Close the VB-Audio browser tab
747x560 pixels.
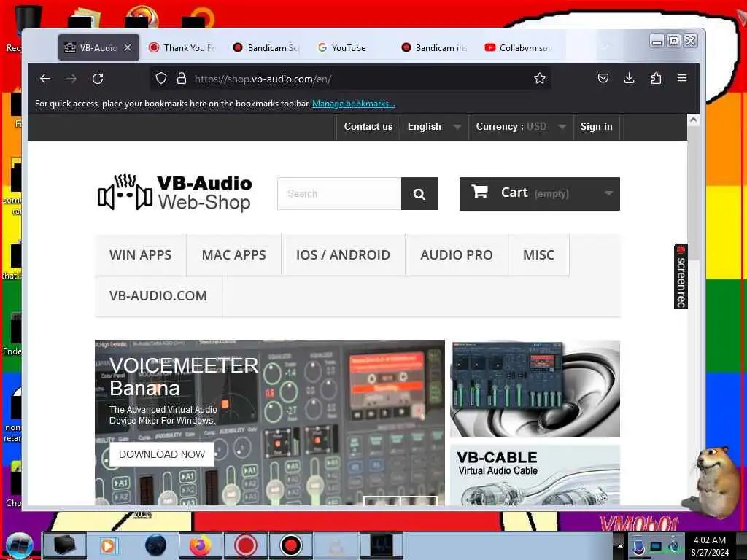tap(128, 47)
